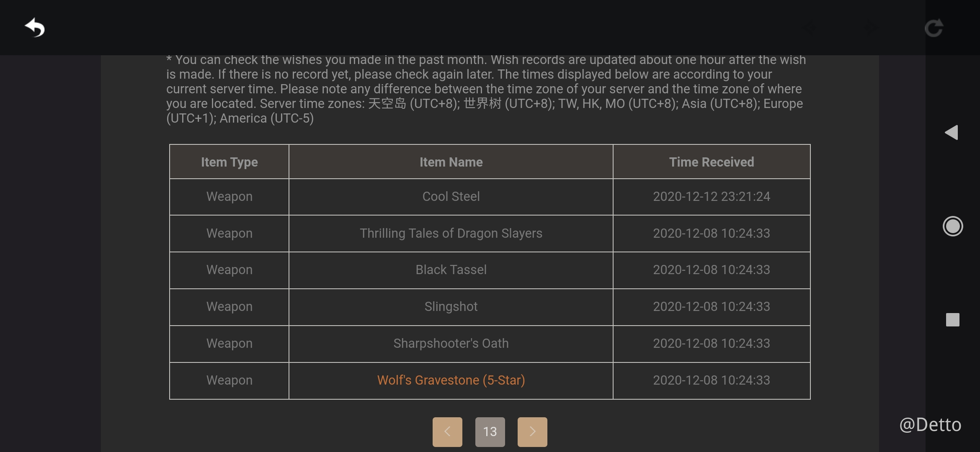Go to next wish history page
Image resolution: width=980 pixels, height=452 pixels.
pyautogui.click(x=532, y=431)
